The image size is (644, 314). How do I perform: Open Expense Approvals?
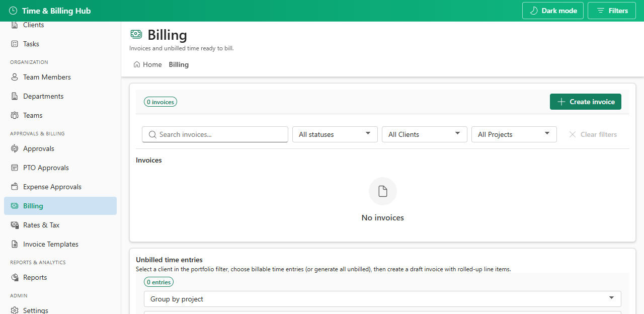point(60,187)
